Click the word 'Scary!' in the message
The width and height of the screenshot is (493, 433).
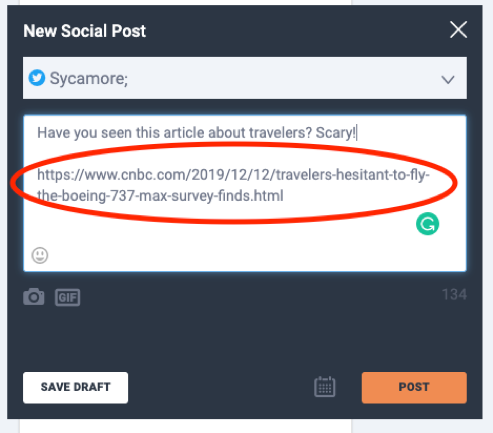tap(336, 133)
